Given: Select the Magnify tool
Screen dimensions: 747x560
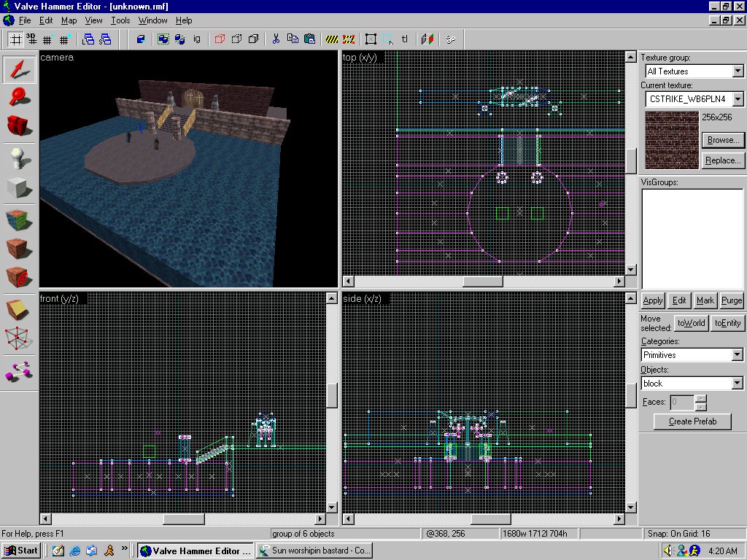Looking at the screenshot, I should tap(20, 97).
